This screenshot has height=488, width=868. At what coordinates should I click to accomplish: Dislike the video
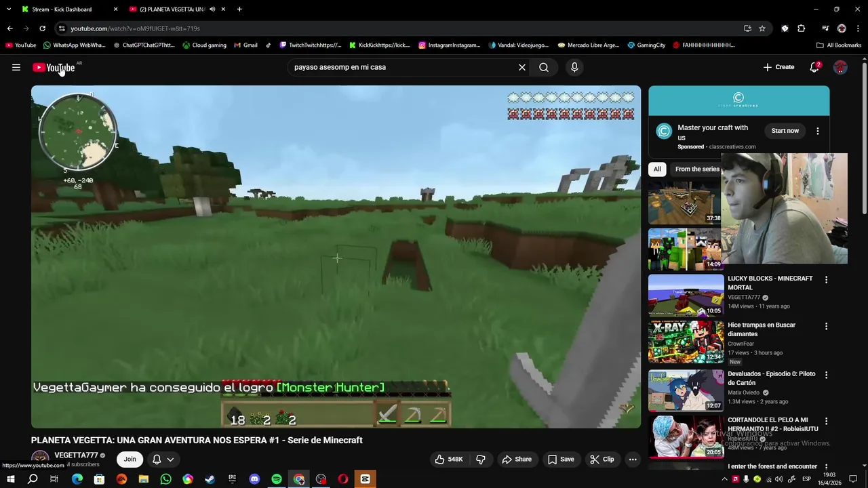[481, 459]
